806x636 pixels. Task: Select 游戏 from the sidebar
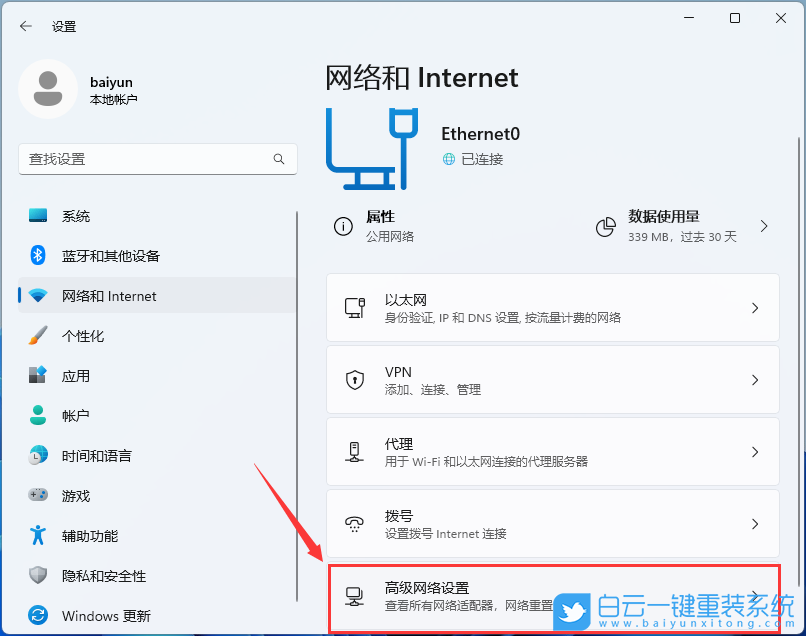click(77, 496)
